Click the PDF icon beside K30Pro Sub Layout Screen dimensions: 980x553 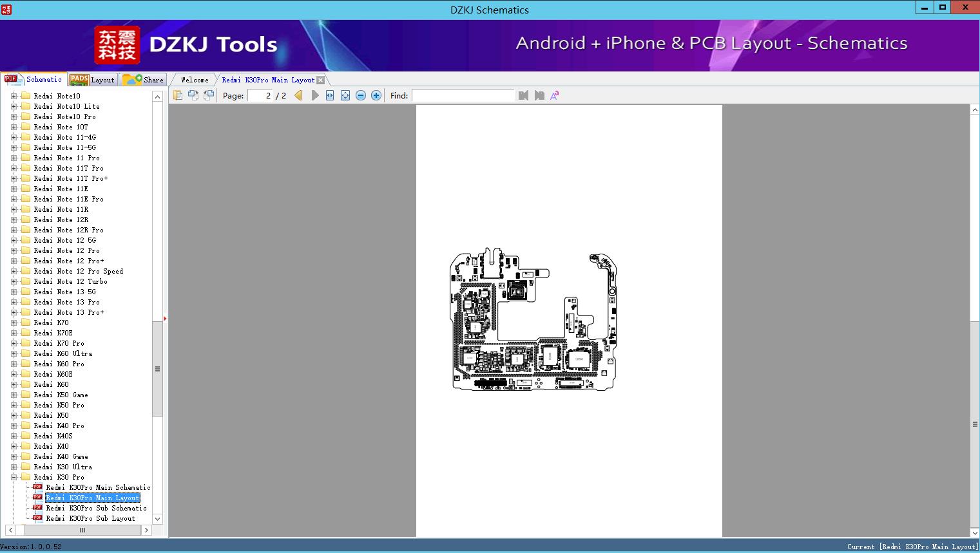point(37,518)
